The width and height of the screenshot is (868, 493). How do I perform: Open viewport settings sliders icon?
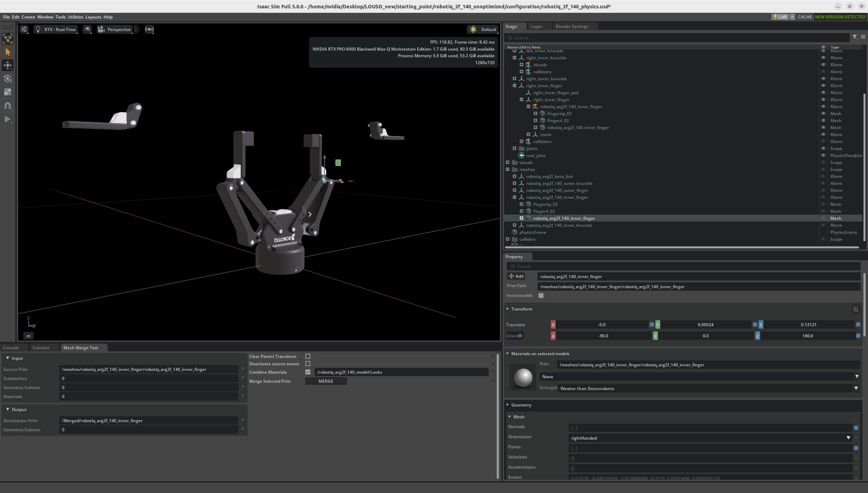pyautogui.click(x=24, y=29)
